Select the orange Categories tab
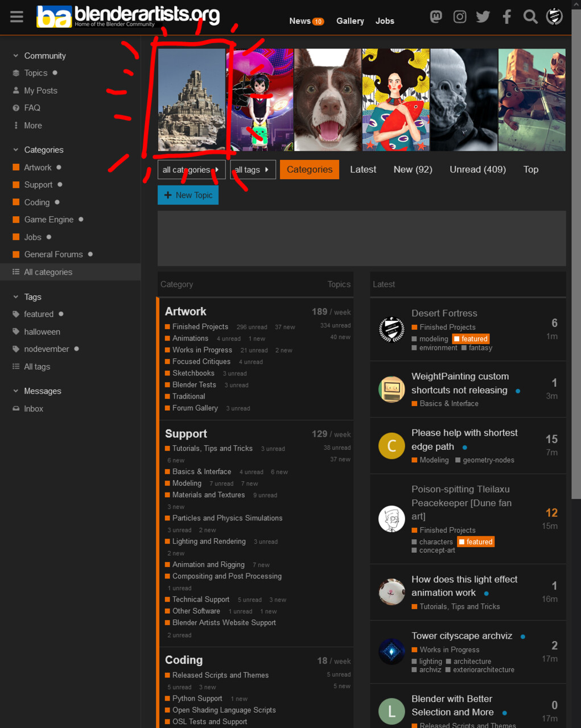 click(x=310, y=169)
